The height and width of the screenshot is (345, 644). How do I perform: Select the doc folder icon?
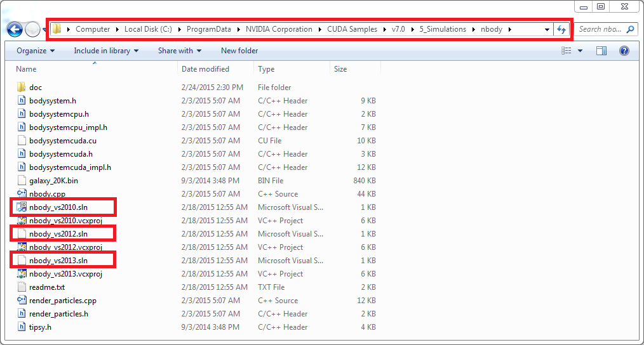point(21,88)
